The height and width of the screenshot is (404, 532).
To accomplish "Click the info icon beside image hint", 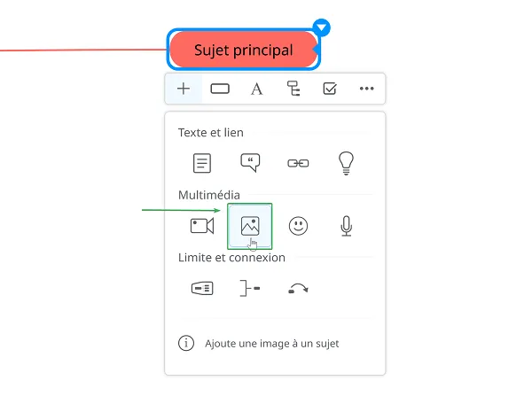I will click(186, 344).
